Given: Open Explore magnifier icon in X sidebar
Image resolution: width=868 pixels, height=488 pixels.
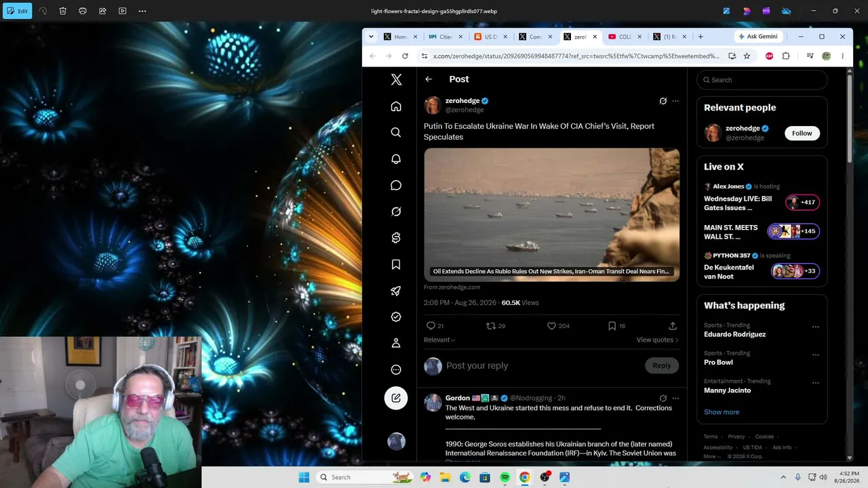Looking at the screenshot, I should pos(396,133).
